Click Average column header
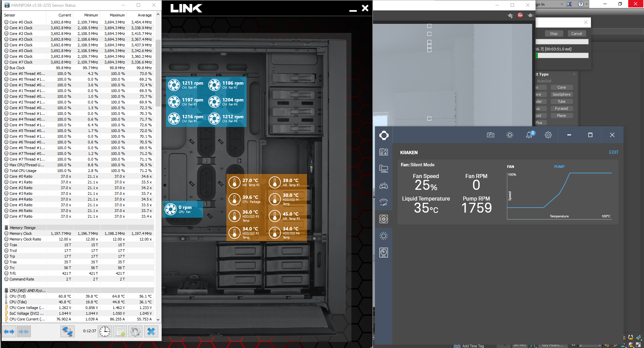 click(145, 15)
